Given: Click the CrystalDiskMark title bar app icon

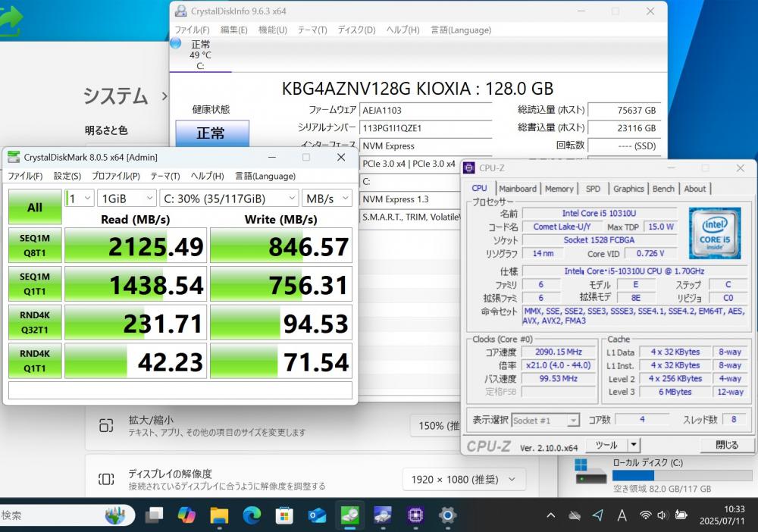Looking at the screenshot, I should pyautogui.click(x=14, y=157).
